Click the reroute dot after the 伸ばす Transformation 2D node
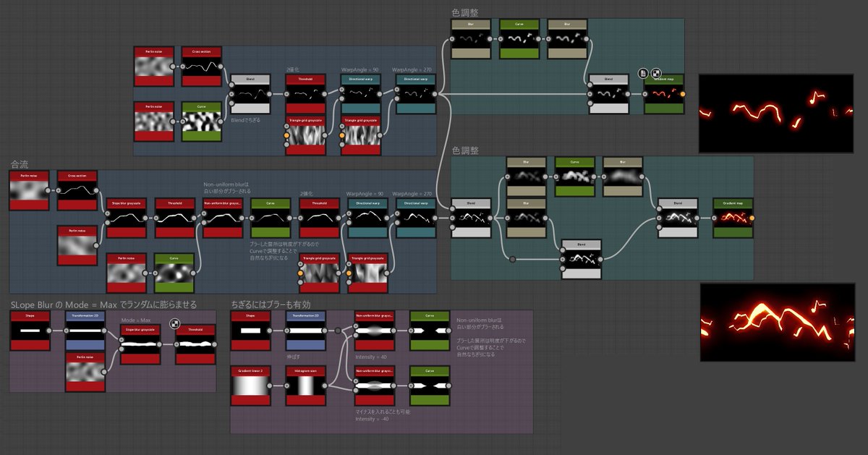This screenshot has height=455, width=868. click(338, 331)
